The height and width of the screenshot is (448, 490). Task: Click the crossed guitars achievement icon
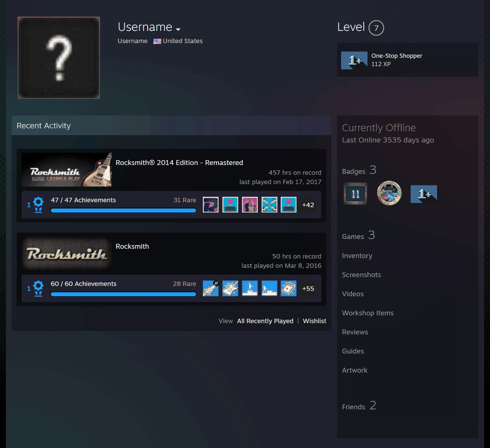point(269,204)
